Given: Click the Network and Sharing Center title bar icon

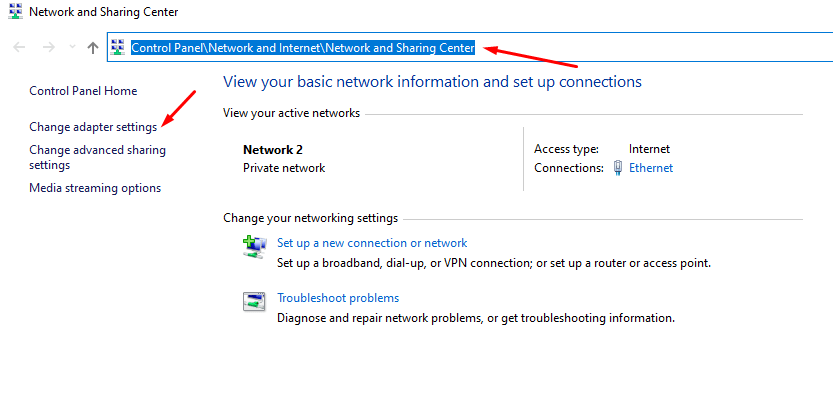Looking at the screenshot, I should (13, 12).
